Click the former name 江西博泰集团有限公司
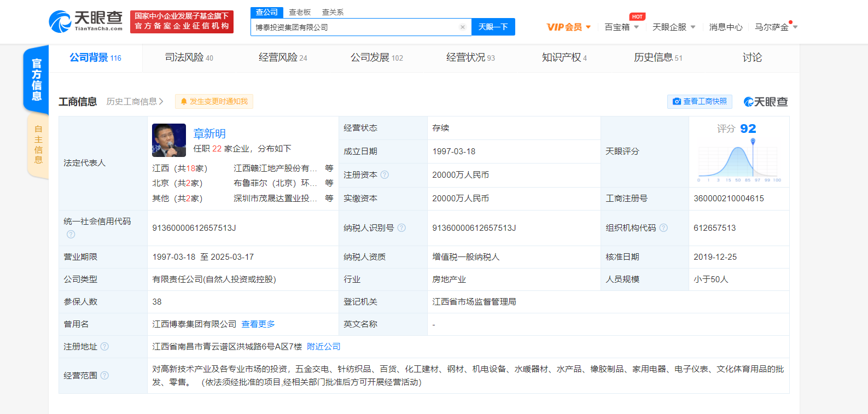The width and height of the screenshot is (868, 414). 194,324
